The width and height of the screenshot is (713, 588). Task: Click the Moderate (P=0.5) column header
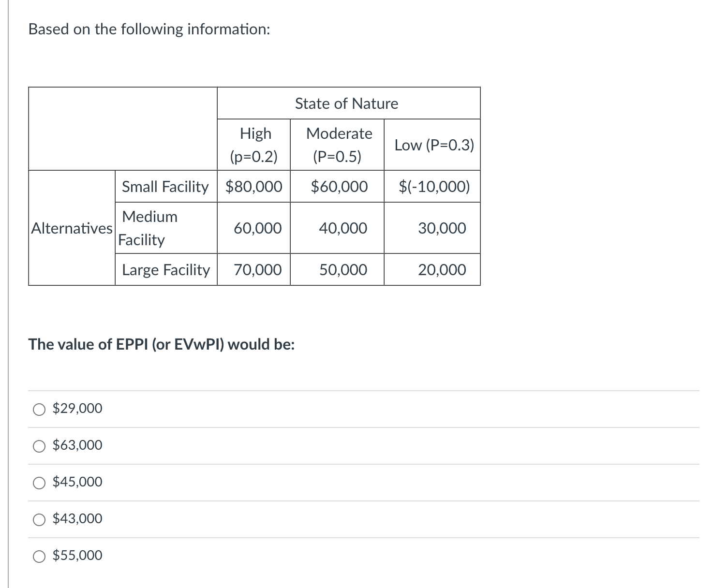(x=337, y=145)
